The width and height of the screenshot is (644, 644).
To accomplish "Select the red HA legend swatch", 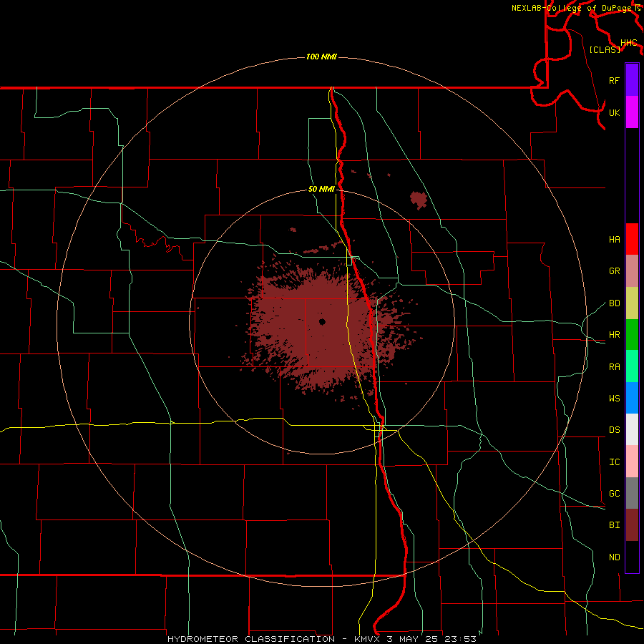I will [632, 239].
